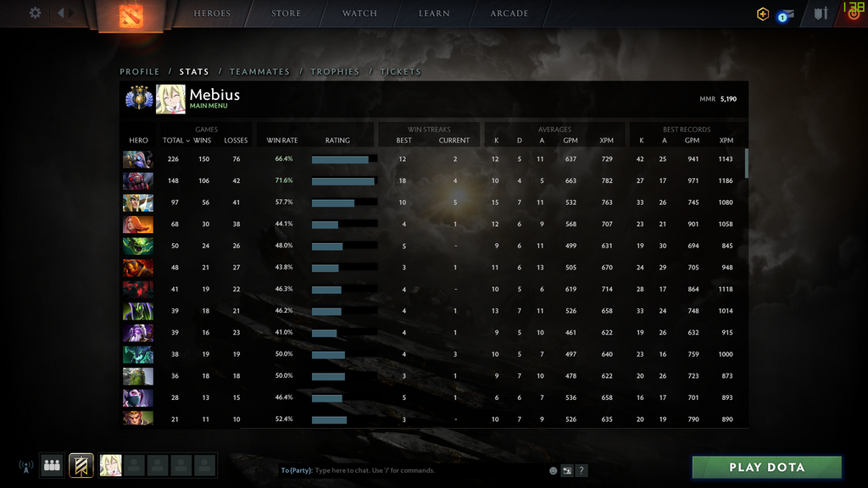The width and height of the screenshot is (868, 488).
Task: Select hero portrait with 28 total games
Action: pos(138,398)
